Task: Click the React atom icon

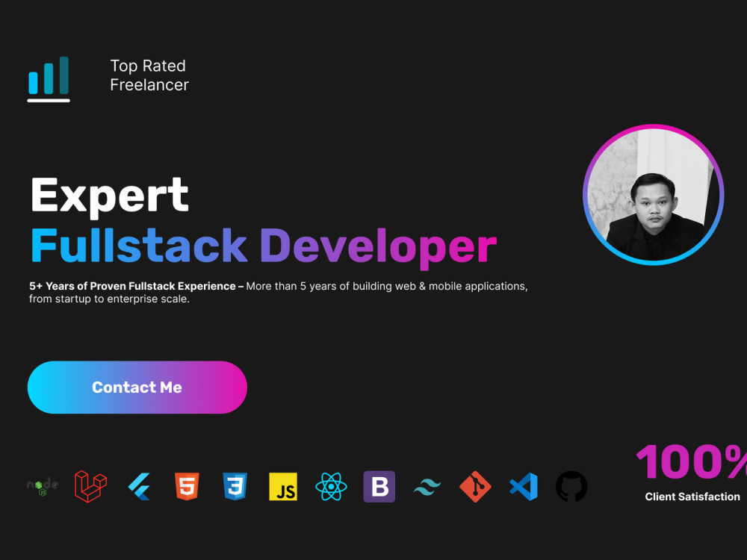Action: pos(331,486)
